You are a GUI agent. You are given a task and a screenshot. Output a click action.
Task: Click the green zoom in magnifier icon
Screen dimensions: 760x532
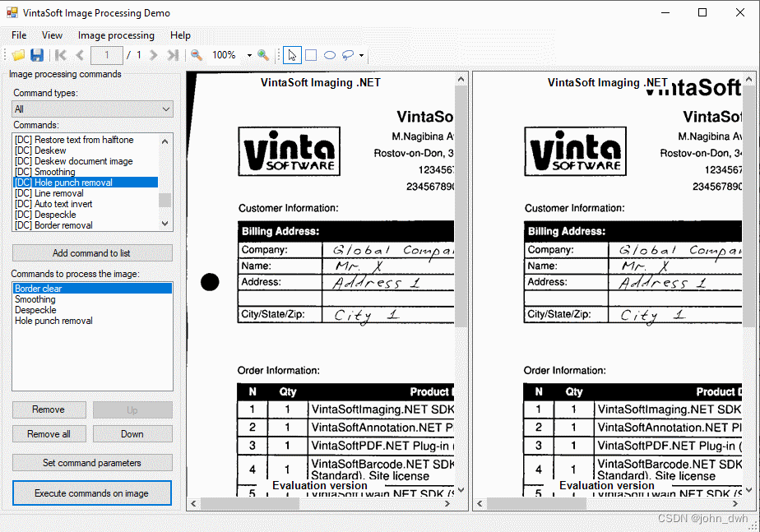[265, 55]
